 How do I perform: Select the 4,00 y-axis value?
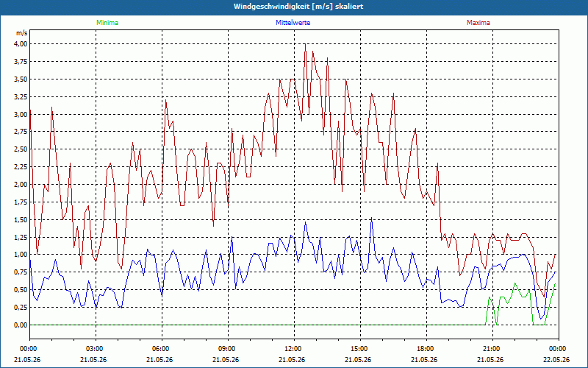coord(21,44)
